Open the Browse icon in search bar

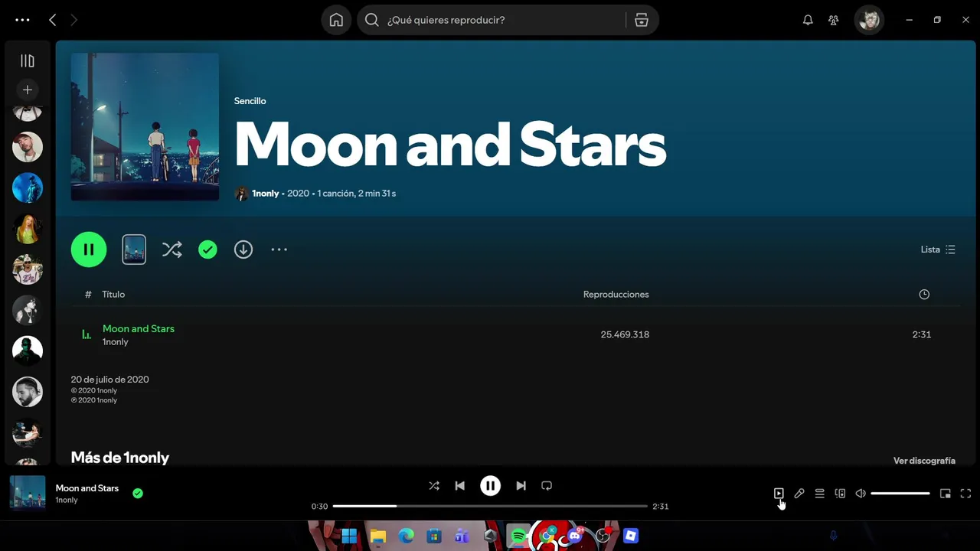pos(642,20)
